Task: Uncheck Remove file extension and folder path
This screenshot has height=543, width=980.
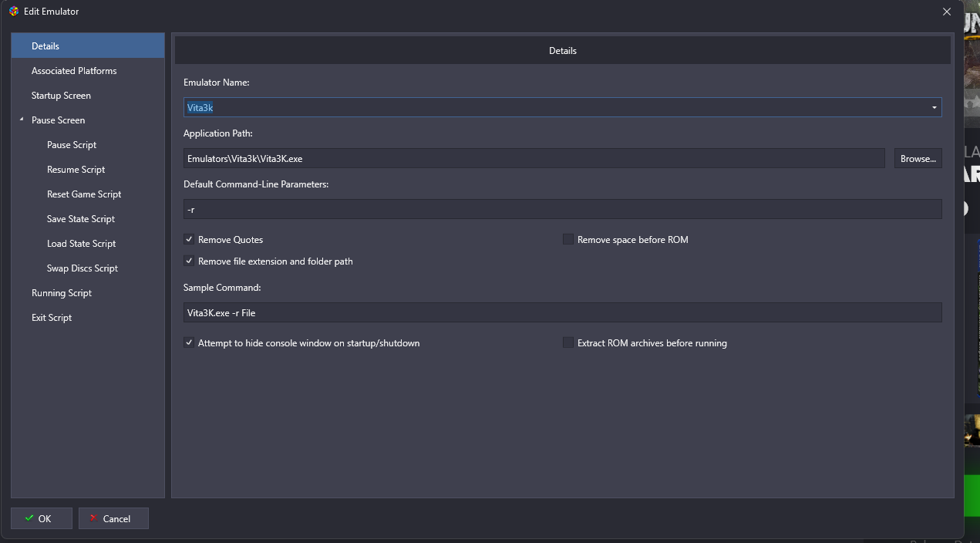Action: (189, 261)
